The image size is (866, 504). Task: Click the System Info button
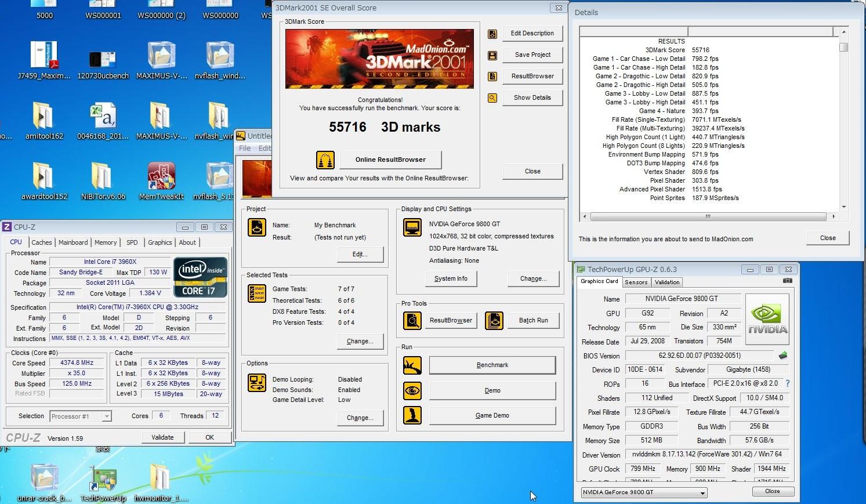[x=451, y=279]
